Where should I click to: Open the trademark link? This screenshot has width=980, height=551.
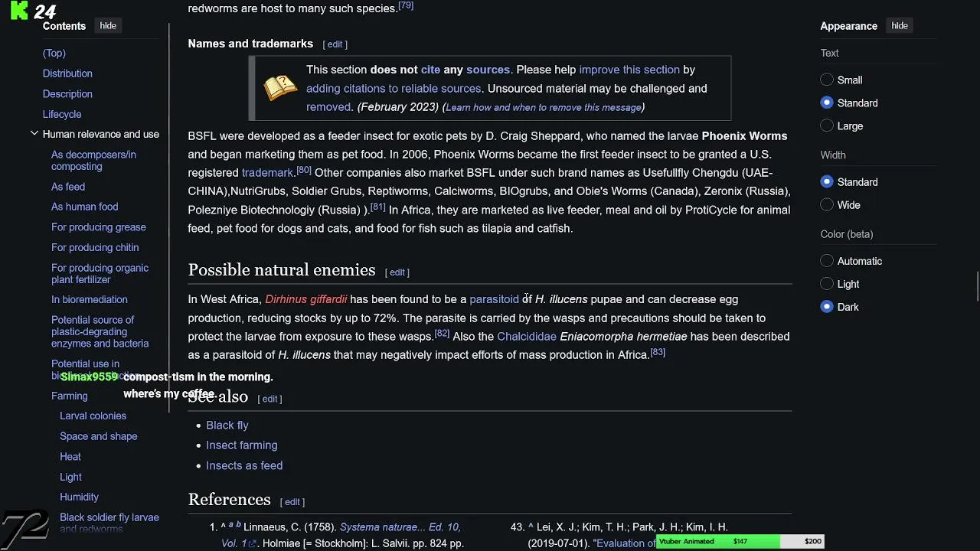click(x=267, y=173)
